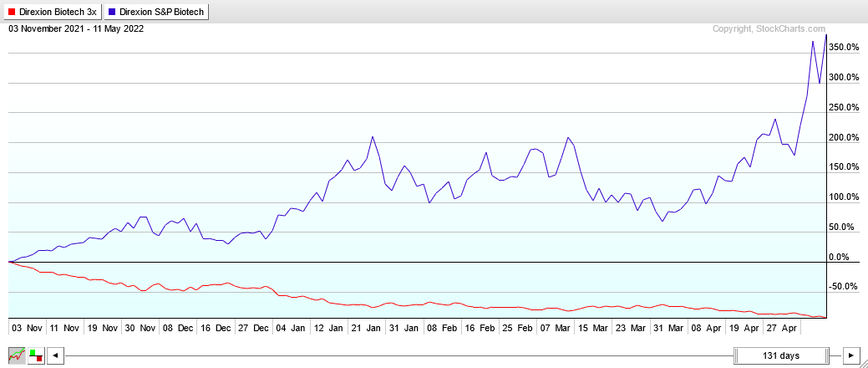Screen dimensions: 868x368
Task: Click the left grip of the days slider
Action: [x=736, y=355]
